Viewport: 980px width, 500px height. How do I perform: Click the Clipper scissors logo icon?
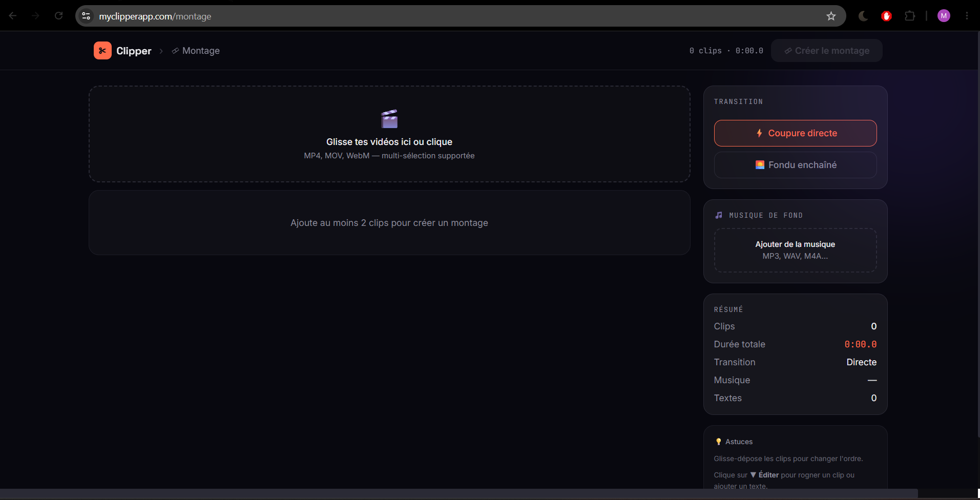[x=102, y=51]
